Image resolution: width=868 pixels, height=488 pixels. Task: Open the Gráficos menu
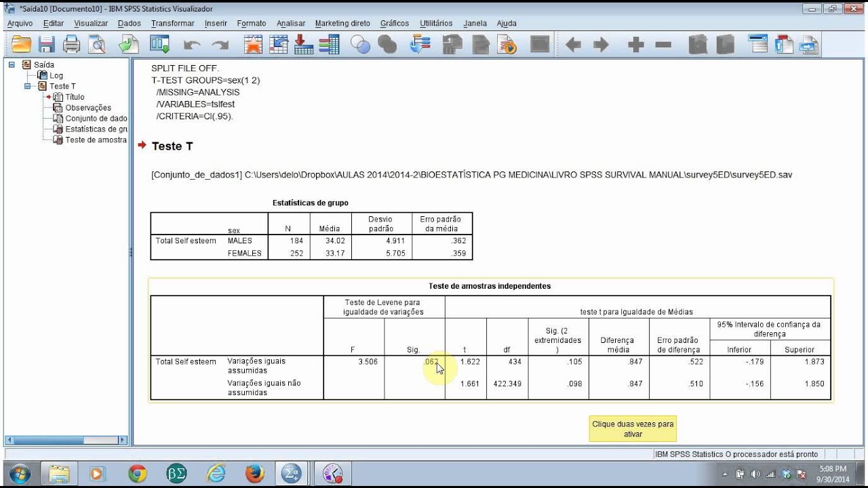click(395, 23)
